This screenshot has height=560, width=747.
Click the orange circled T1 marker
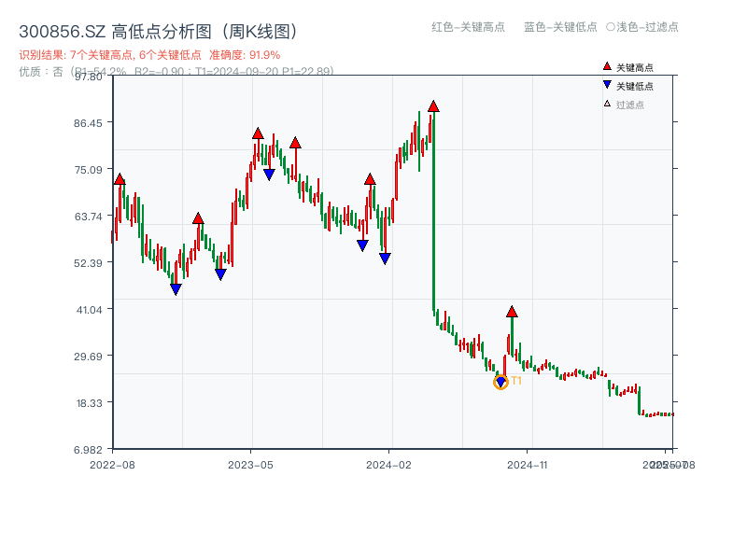click(500, 381)
